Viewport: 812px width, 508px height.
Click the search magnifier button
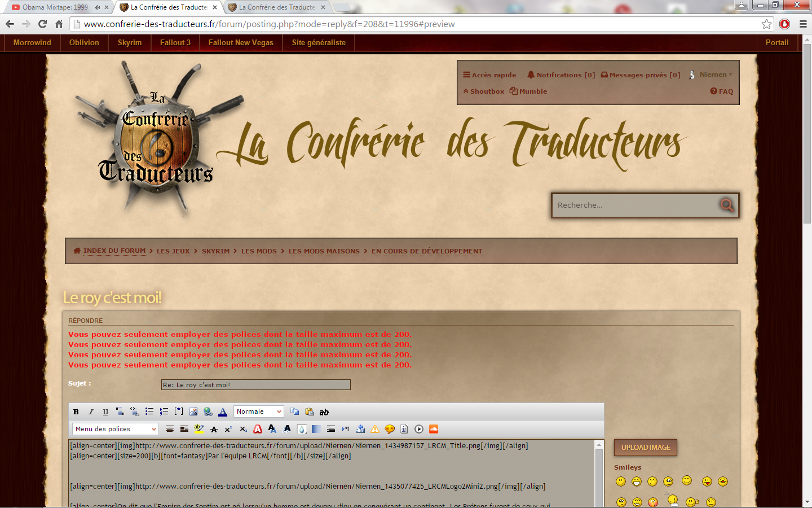(727, 205)
